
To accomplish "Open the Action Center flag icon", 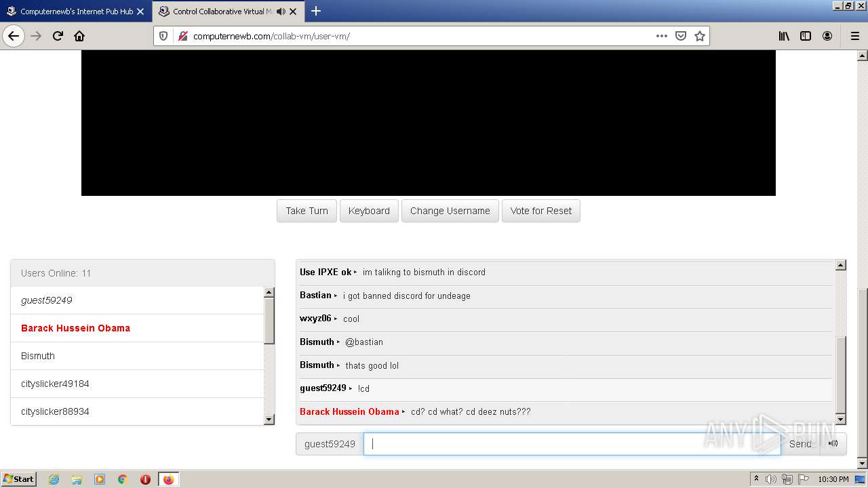I will point(804,479).
